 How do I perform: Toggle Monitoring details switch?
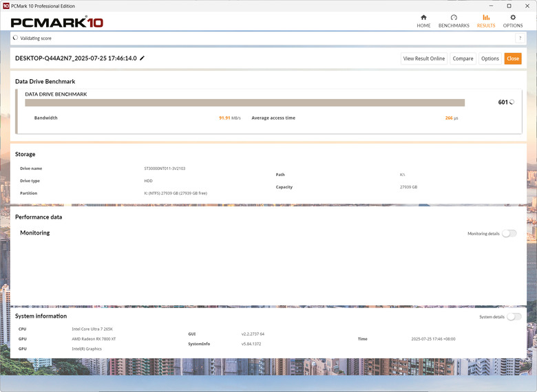pyautogui.click(x=509, y=234)
